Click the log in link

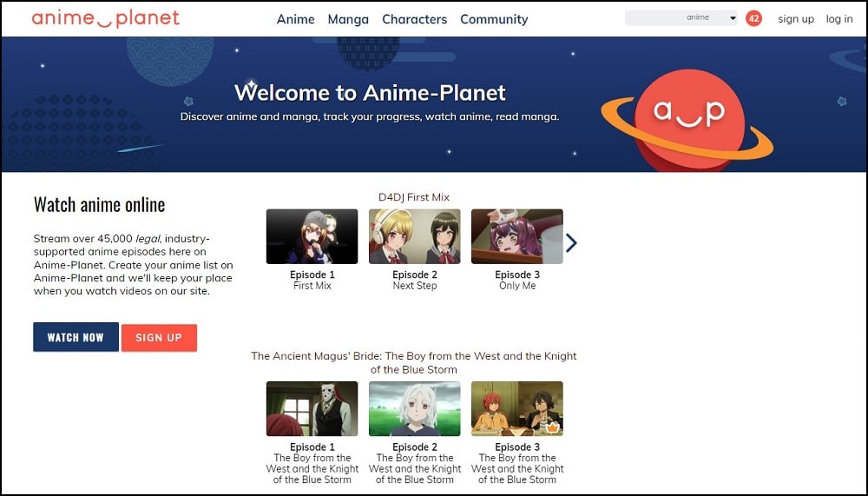(x=839, y=19)
